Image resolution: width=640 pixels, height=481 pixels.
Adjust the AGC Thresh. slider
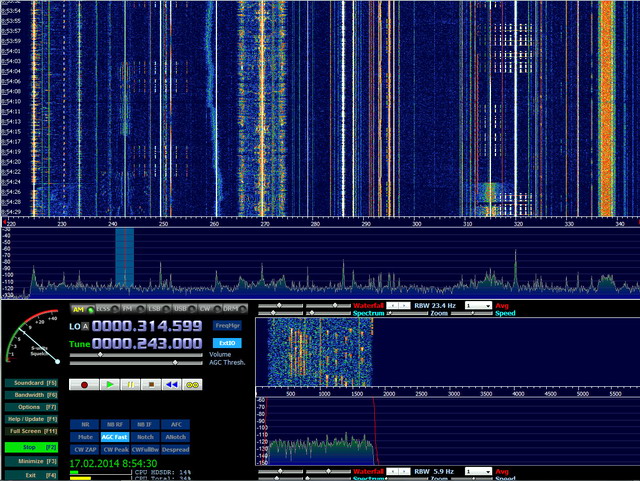tap(136, 363)
